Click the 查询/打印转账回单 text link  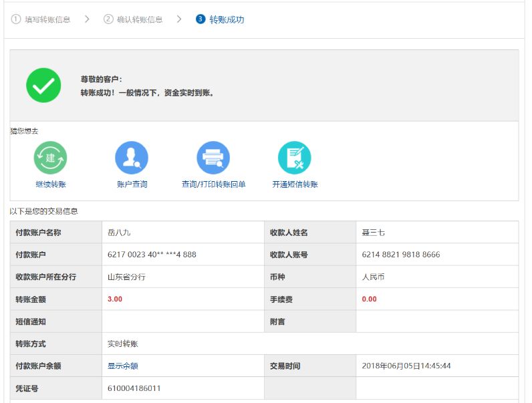tap(213, 184)
